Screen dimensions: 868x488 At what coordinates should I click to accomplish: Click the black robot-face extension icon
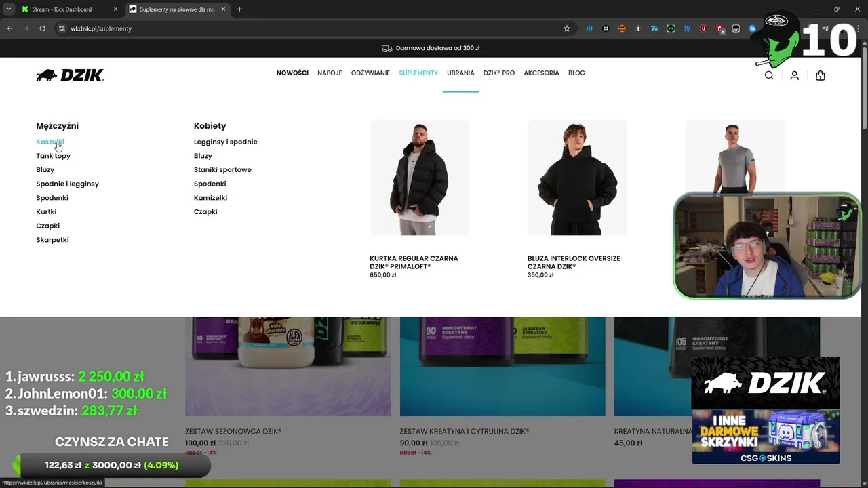736,28
